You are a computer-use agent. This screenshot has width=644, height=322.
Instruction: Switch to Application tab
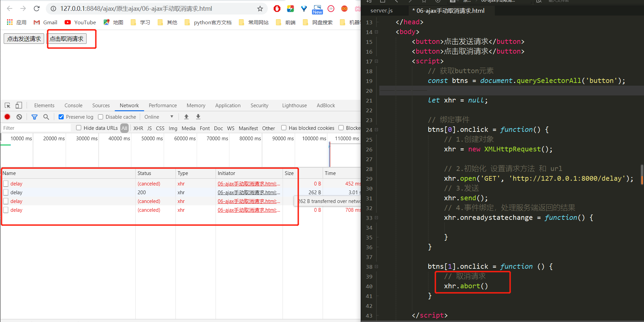pos(228,106)
